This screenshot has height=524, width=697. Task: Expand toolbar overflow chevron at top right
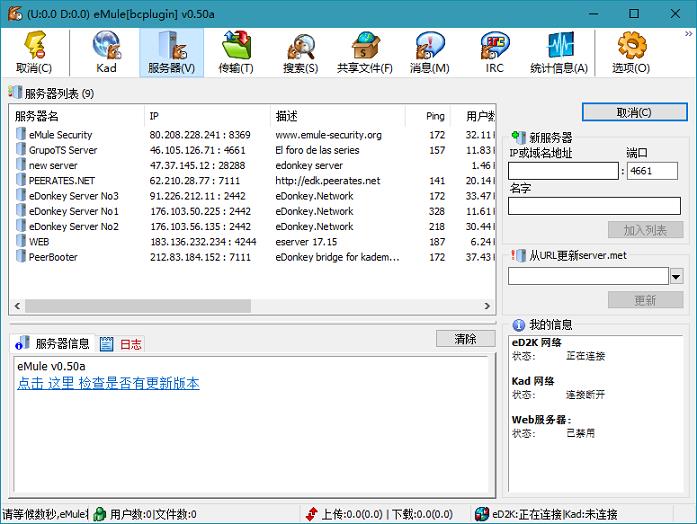point(688,34)
